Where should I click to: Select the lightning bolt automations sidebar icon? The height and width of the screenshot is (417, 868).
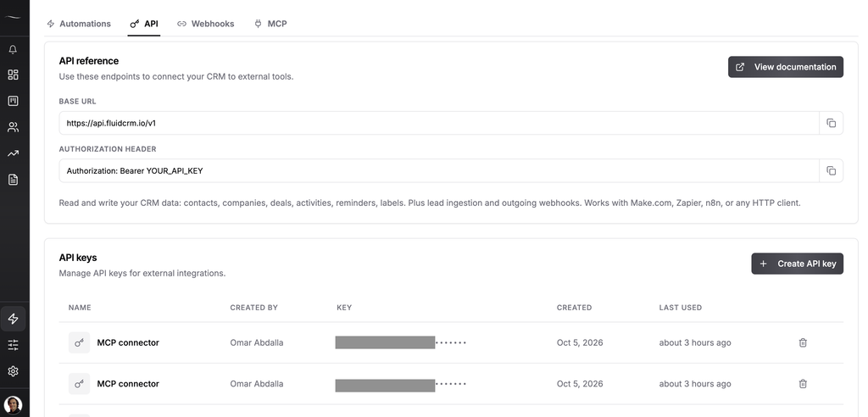pyautogui.click(x=13, y=319)
